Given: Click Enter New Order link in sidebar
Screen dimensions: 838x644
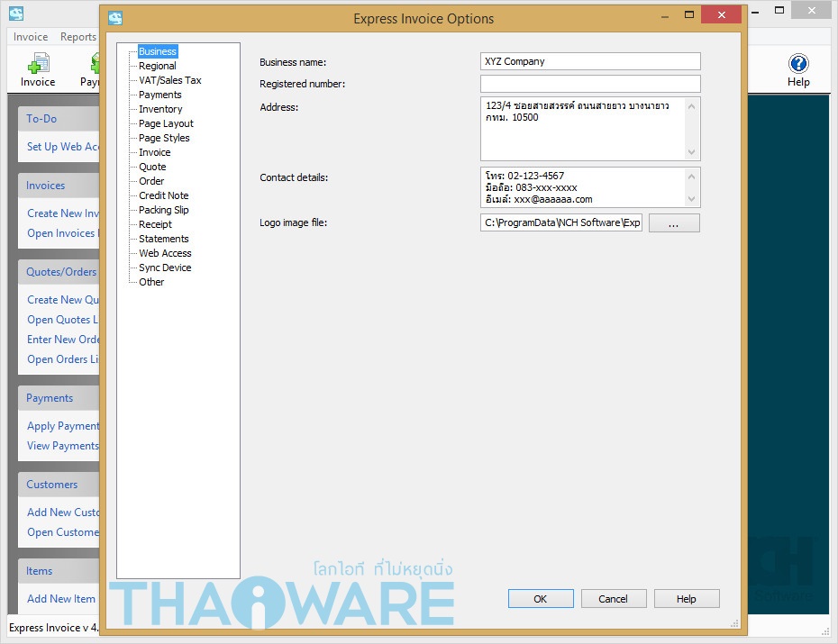Looking at the screenshot, I should click(x=63, y=339).
